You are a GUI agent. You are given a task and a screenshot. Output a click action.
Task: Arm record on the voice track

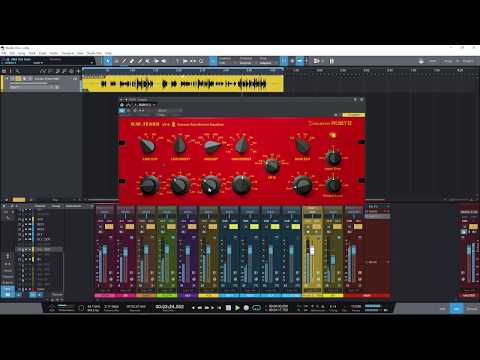(x=24, y=79)
